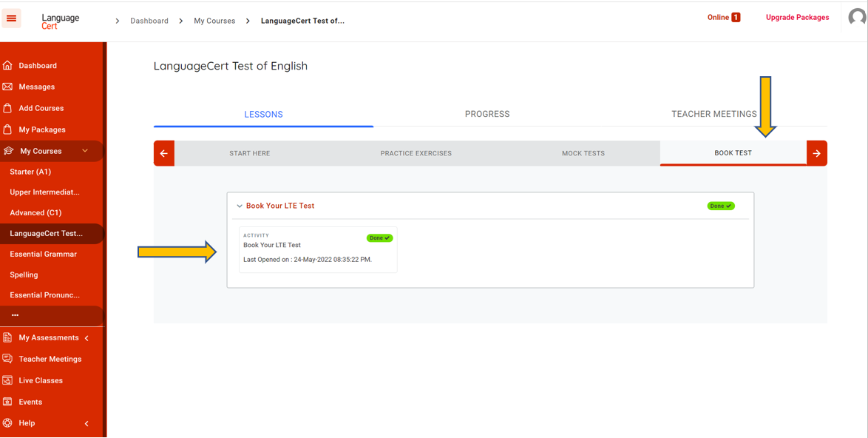The image size is (868, 438).
Task: Open Messages envelope icon in sidebar
Action: pos(8,87)
